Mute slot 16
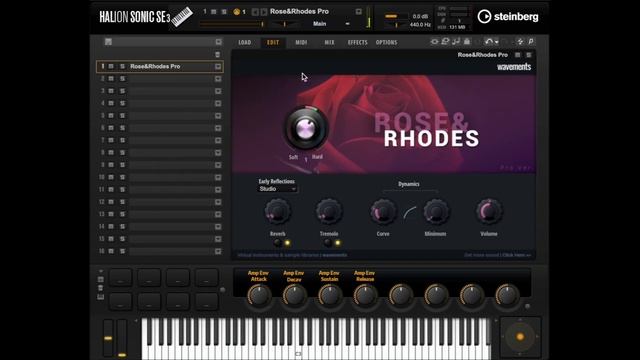This screenshot has width=640, height=360. click(111, 251)
